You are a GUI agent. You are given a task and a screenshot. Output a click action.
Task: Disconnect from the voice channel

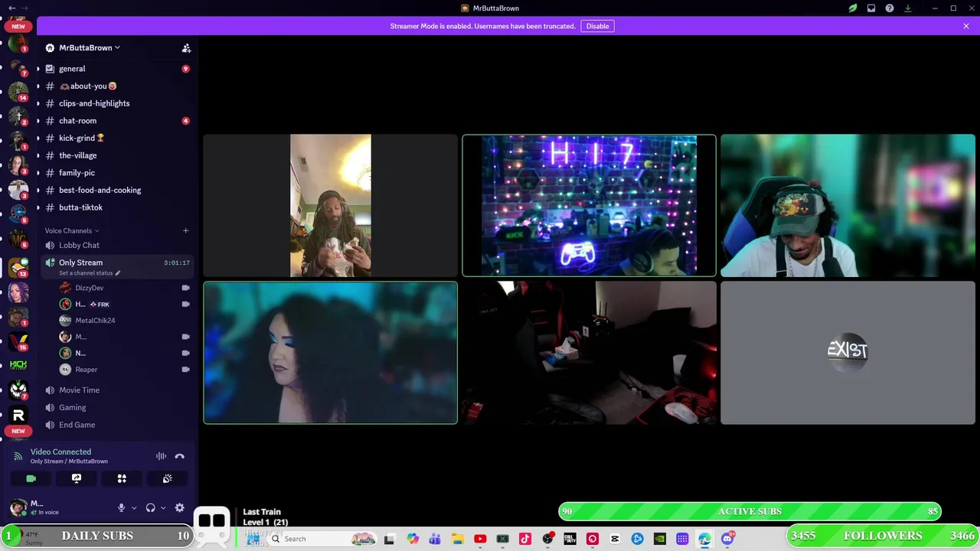pos(179,456)
